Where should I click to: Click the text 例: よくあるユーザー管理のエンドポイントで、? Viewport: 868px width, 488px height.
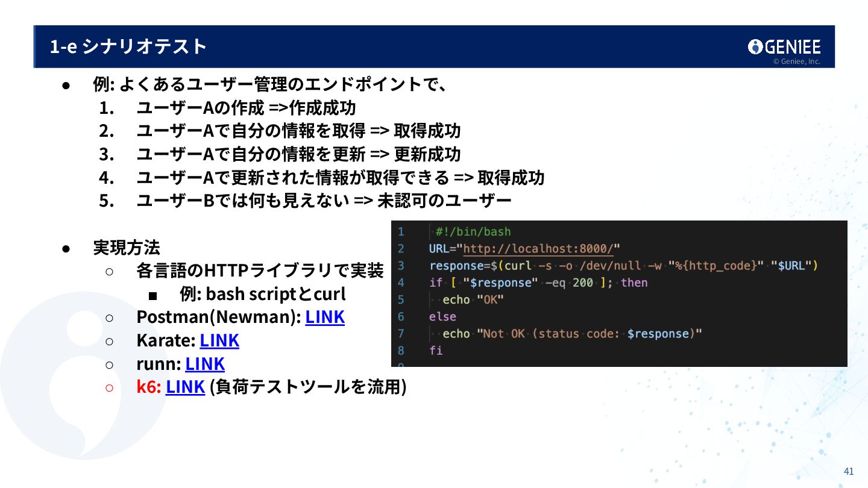pyautogui.click(x=269, y=84)
